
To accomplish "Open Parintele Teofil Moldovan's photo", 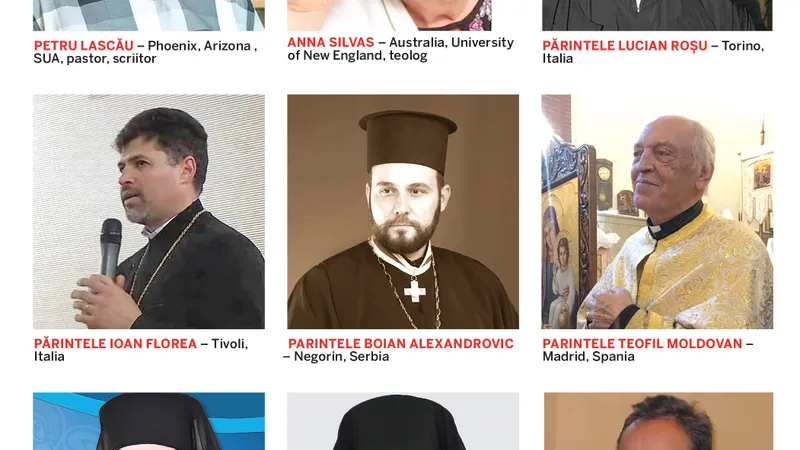I will (657, 211).
